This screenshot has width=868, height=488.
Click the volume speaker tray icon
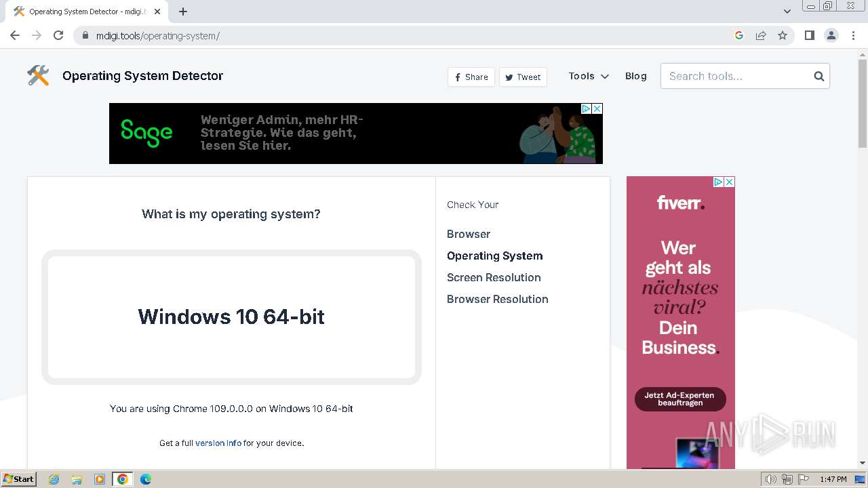[771, 479]
